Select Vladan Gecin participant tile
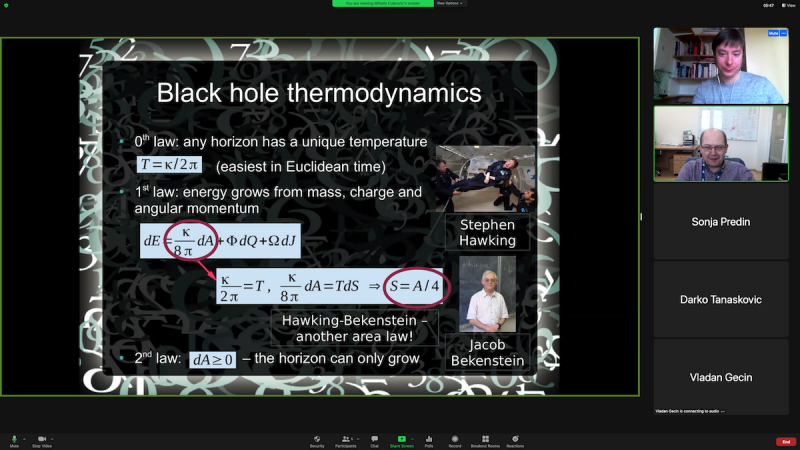Screen dimensions: 800x450 coord(721,377)
